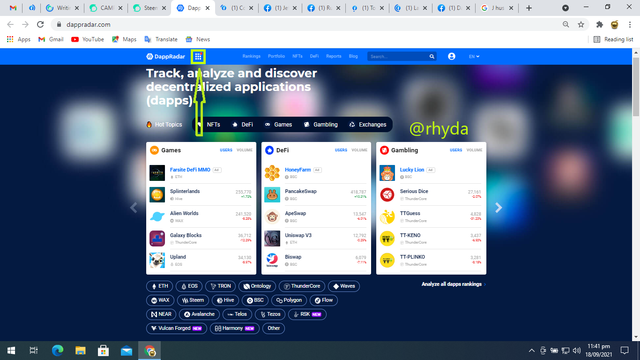Open Farsite DeFi MMO icon

pos(157,173)
